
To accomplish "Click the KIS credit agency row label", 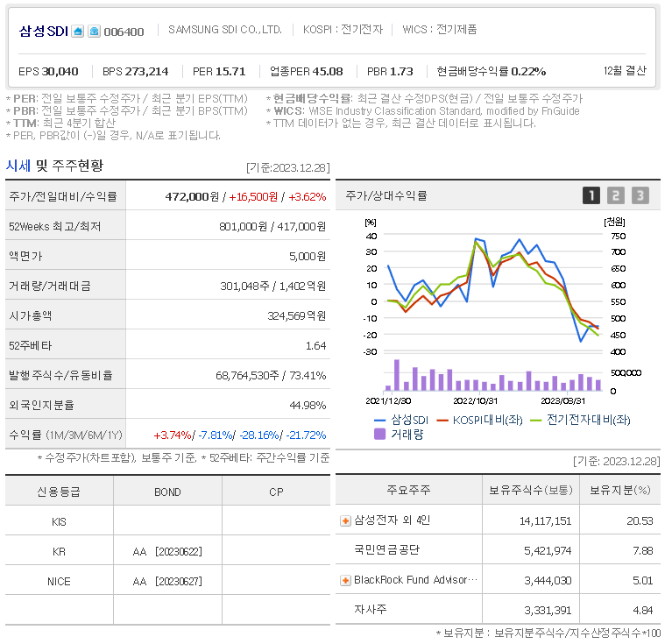I will point(59,522).
